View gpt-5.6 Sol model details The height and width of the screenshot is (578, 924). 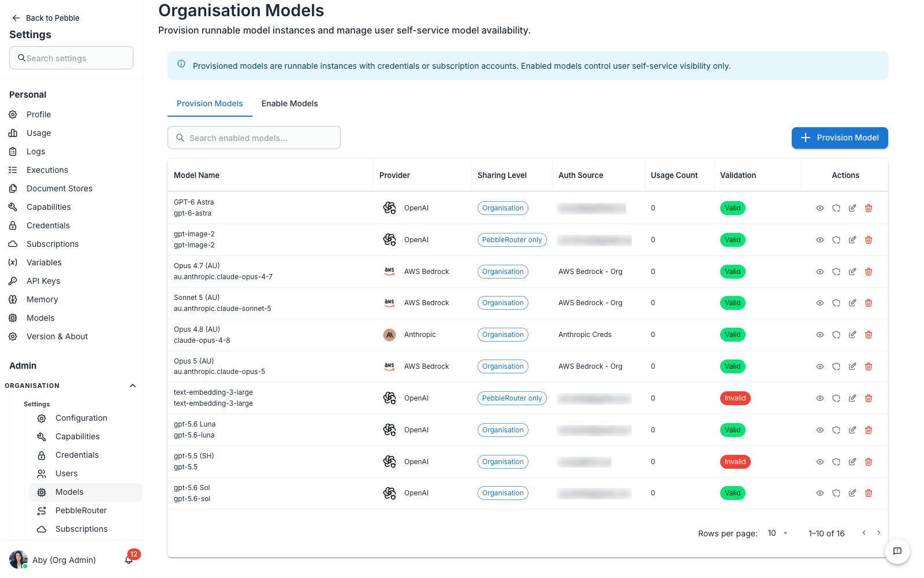(x=819, y=493)
